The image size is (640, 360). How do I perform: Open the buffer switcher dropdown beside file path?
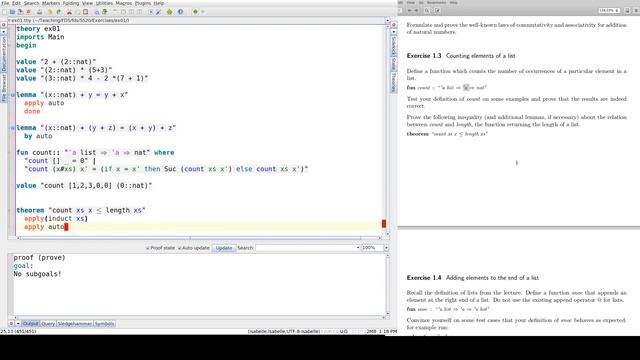tap(387, 20)
